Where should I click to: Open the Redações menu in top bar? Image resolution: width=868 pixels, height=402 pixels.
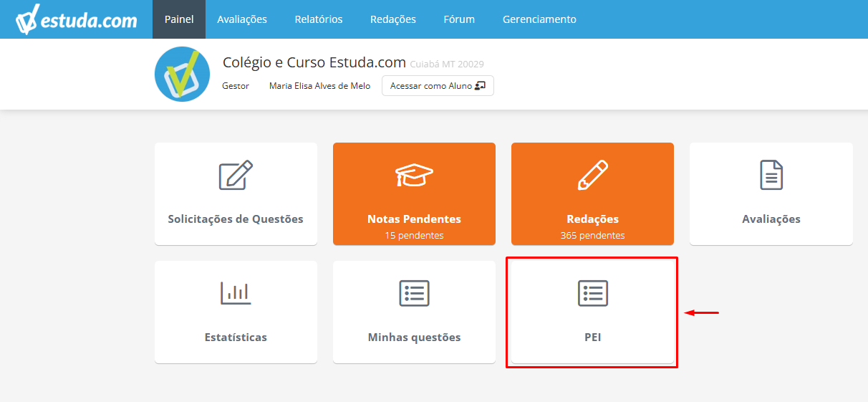point(393,19)
